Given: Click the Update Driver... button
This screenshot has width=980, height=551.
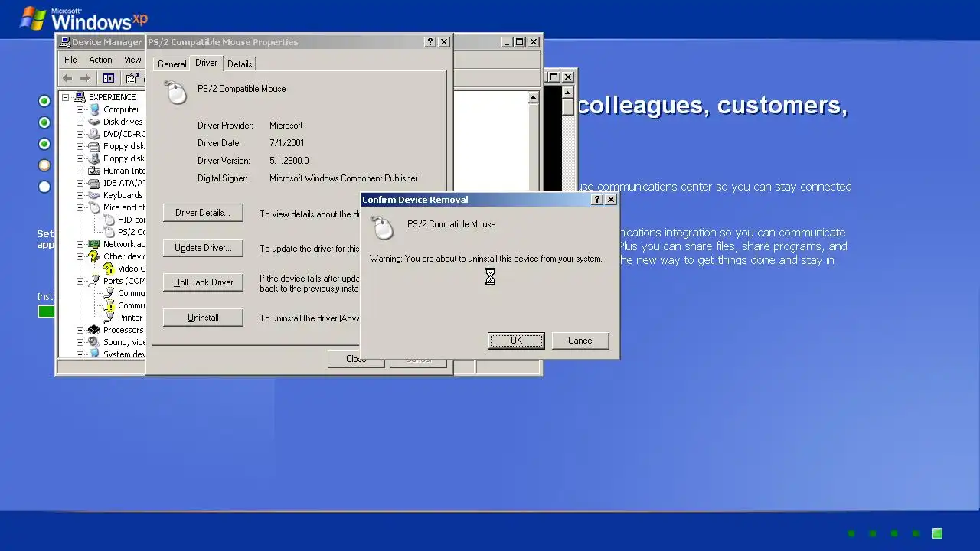Looking at the screenshot, I should point(203,248).
